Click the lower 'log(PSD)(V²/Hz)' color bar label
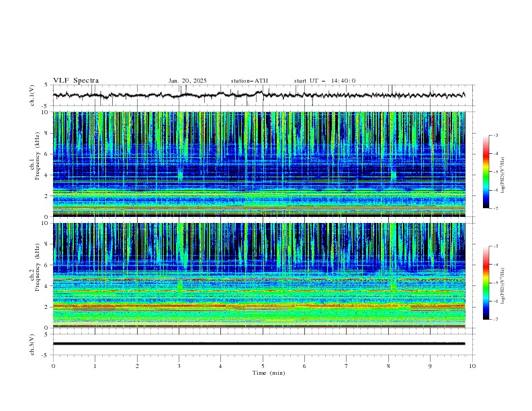Screen dimensions: 532x411 [503, 286]
